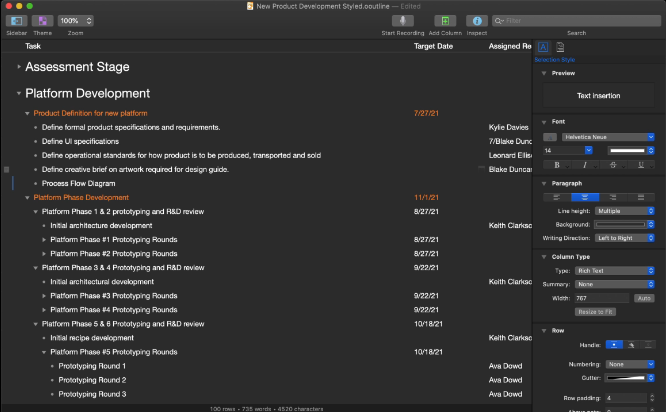
Task: Expand the Assessment Stage row
Action: (19, 67)
